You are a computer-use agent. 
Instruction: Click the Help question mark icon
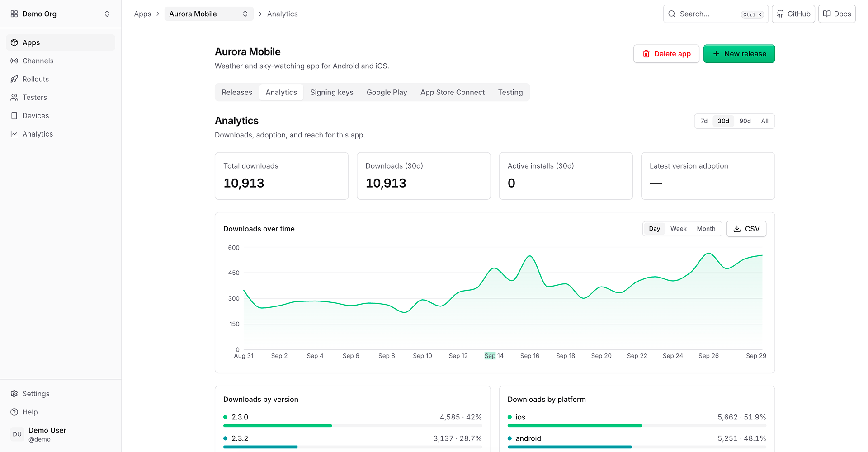tap(14, 412)
